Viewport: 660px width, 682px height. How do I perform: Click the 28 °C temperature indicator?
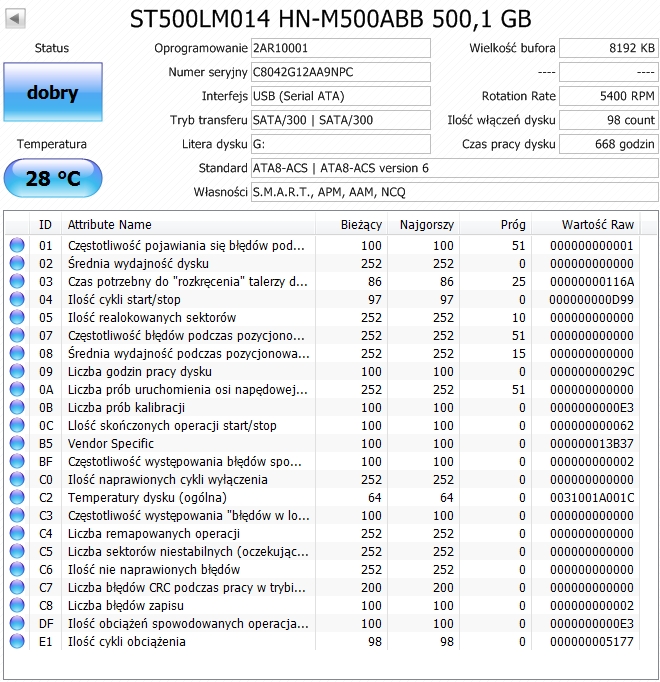(x=53, y=178)
